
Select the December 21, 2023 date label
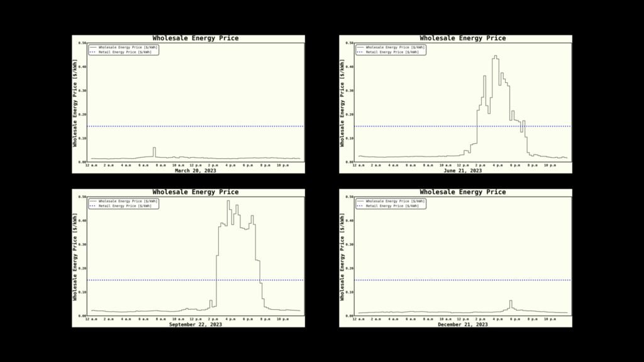tap(462, 324)
